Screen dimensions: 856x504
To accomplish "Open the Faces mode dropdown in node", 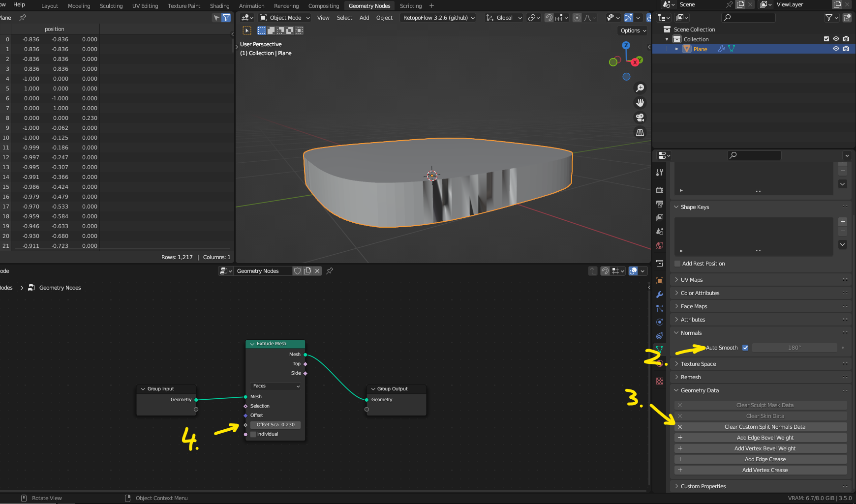I will pyautogui.click(x=276, y=386).
